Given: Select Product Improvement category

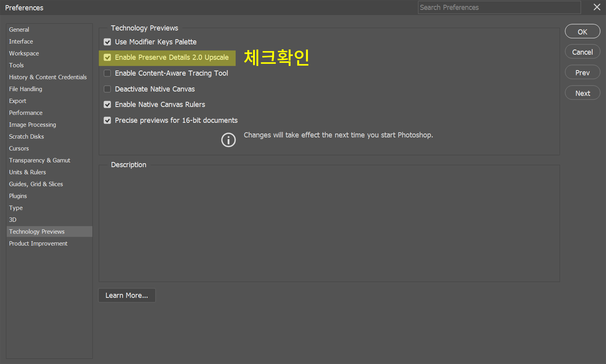Looking at the screenshot, I should click(x=38, y=243).
